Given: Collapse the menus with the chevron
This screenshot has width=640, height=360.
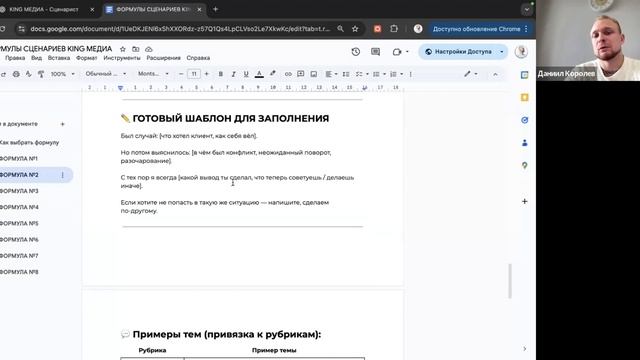Looking at the screenshot, I should tap(495, 74).
